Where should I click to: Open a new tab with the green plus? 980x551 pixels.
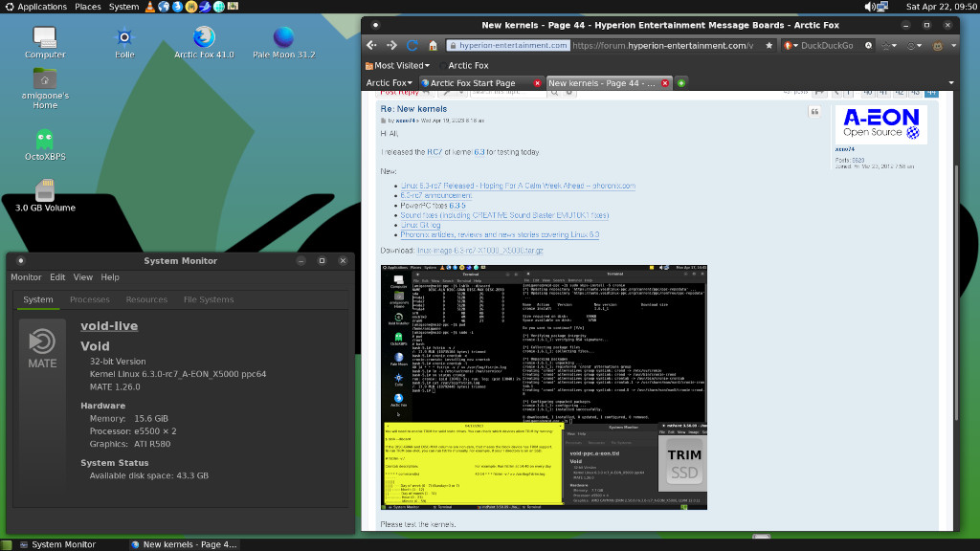[x=681, y=83]
